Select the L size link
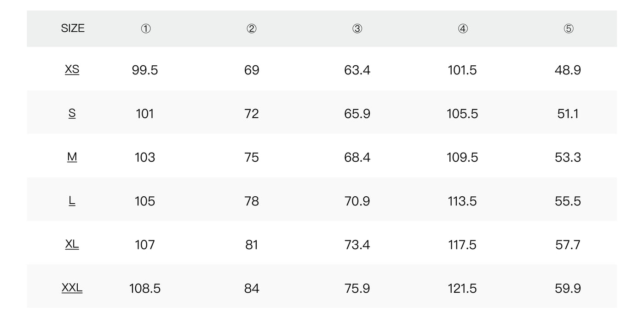 pyautogui.click(x=72, y=200)
